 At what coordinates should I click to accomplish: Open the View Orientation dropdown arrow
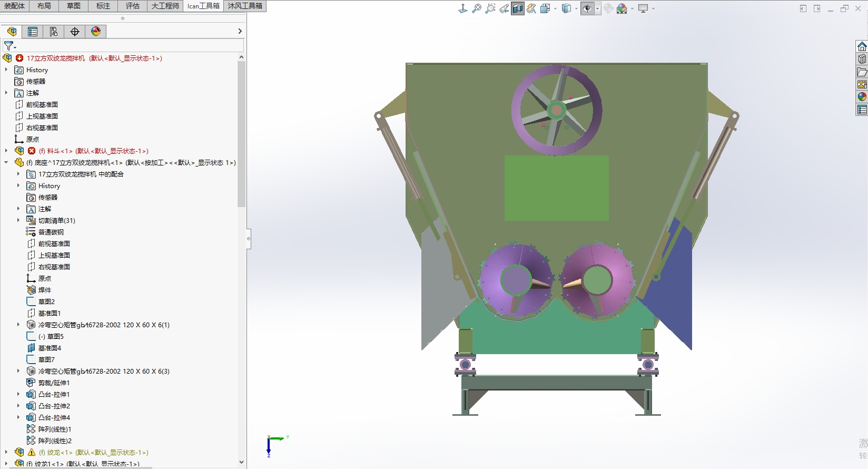pos(555,8)
